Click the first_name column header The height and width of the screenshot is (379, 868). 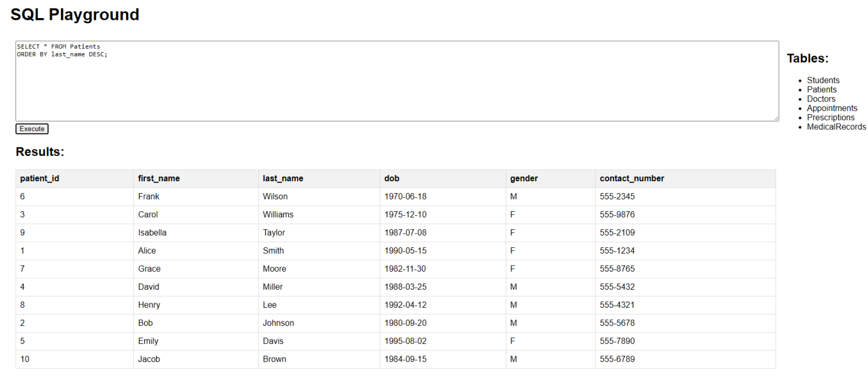(x=159, y=178)
